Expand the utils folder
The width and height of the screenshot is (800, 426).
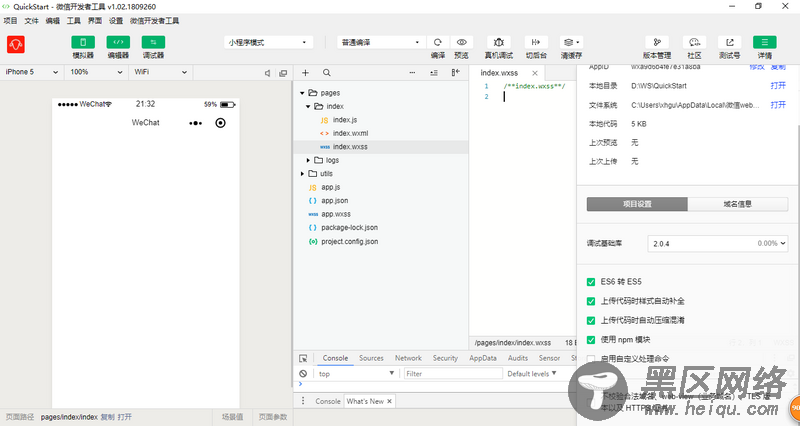303,173
